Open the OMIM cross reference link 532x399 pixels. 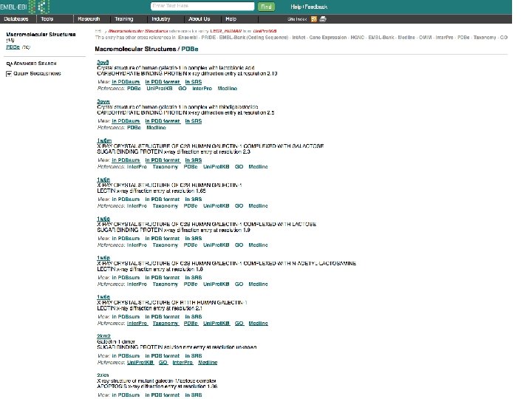425,38
